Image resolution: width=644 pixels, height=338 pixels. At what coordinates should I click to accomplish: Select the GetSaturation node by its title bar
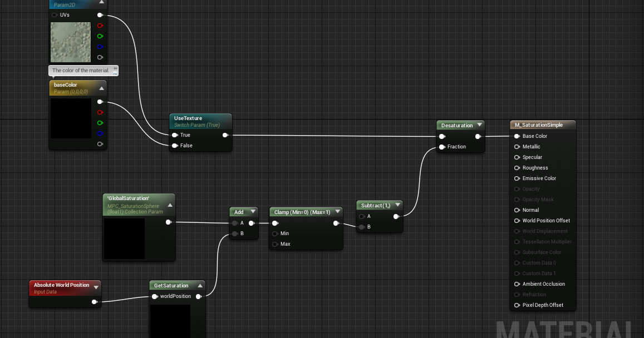[x=171, y=285]
